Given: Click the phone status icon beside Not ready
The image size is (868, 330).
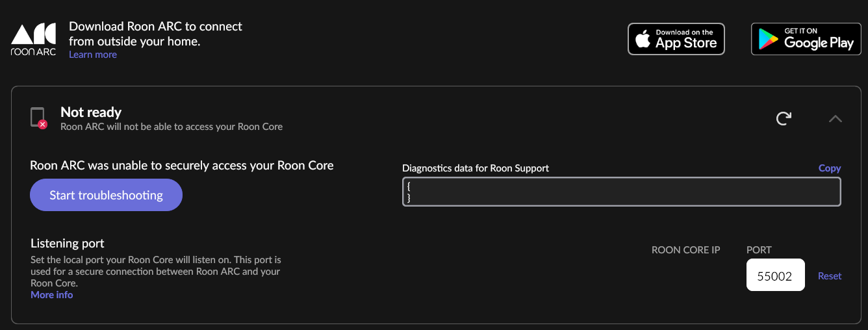Looking at the screenshot, I should pyautogui.click(x=37, y=117).
